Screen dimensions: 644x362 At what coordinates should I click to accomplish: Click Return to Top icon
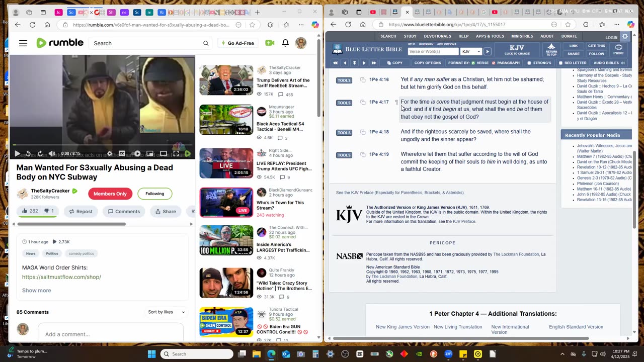[x=551, y=50]
